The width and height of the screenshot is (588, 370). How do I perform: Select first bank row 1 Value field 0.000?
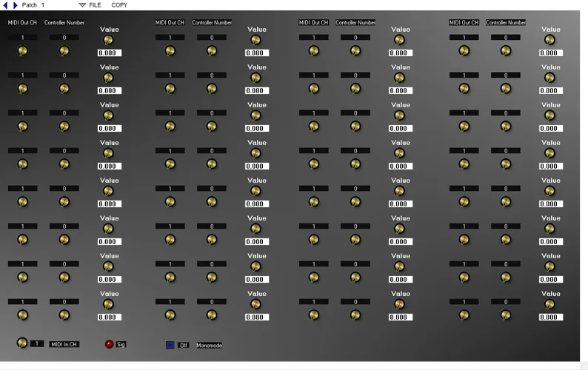click(x=110, y=53)
